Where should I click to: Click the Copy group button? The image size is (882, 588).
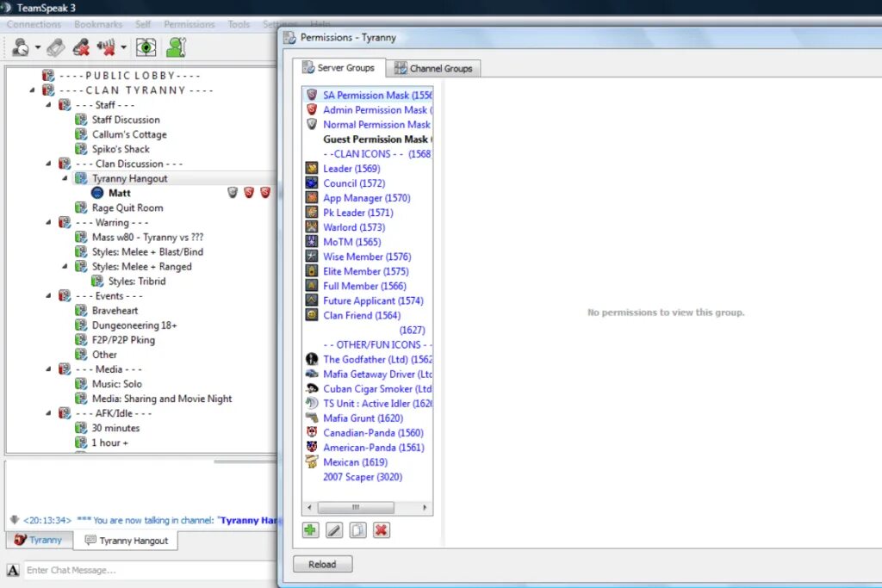point(357,530)
